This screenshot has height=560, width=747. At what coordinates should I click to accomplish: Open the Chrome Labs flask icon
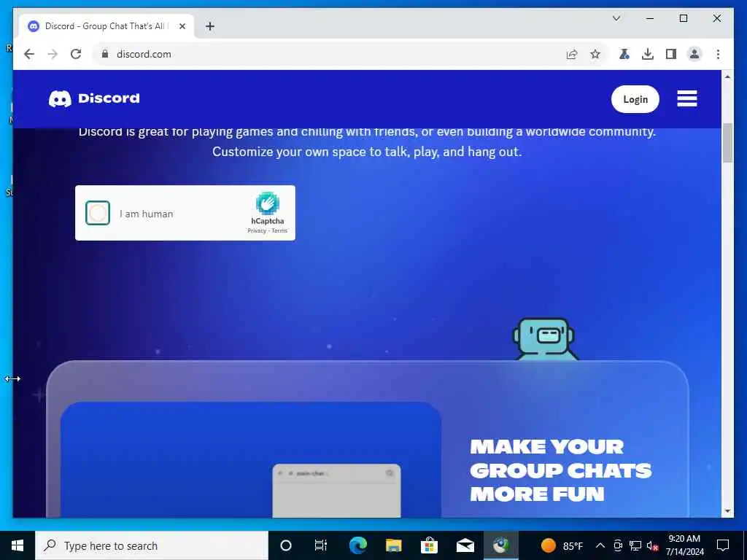point(624,54)
